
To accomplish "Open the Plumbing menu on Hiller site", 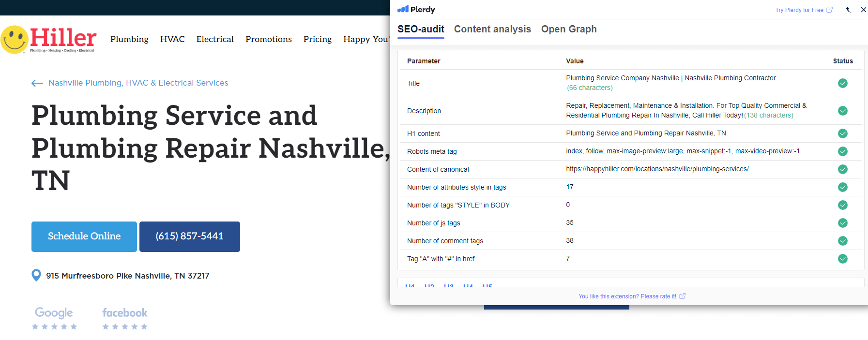I will [129, 39].
